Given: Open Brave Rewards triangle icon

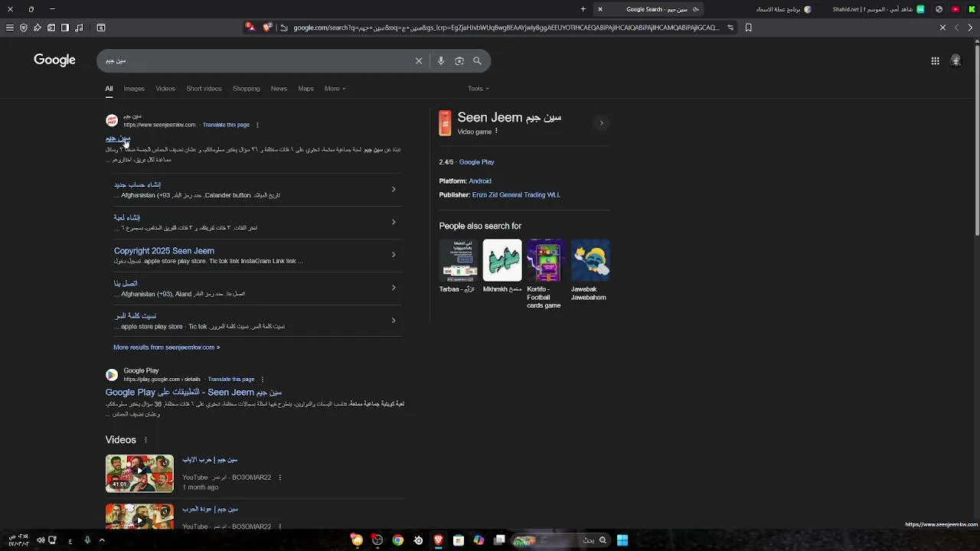Looking at the screenshot, I should (x=250, y=28).
